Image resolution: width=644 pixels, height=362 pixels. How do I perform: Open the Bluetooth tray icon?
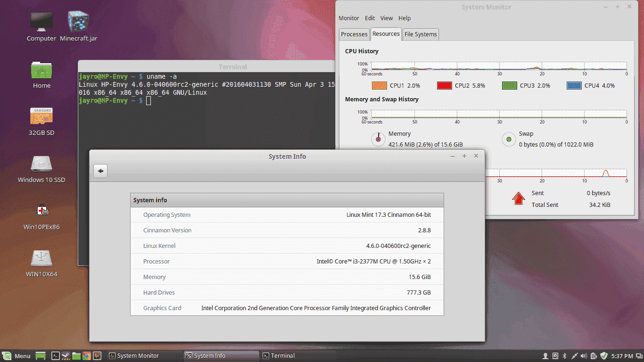pyautogui.click(x=565, y=356)
